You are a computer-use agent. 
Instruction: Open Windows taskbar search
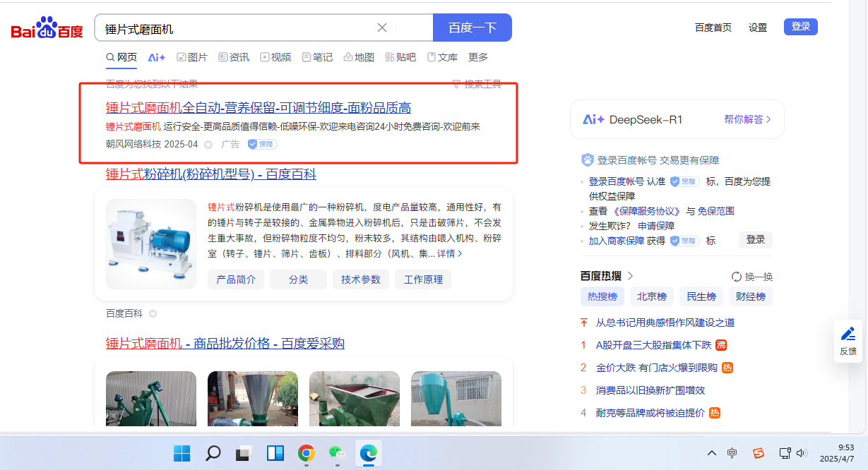(213, 453)
